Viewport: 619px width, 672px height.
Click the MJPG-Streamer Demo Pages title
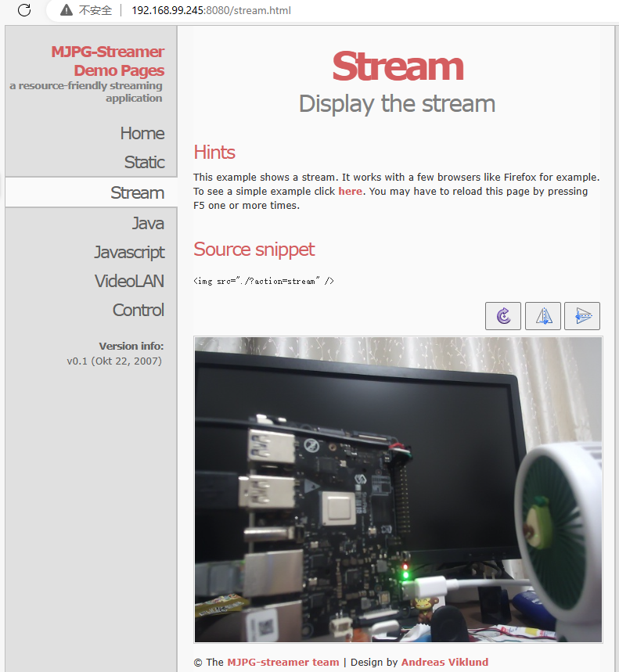point(108,61)
